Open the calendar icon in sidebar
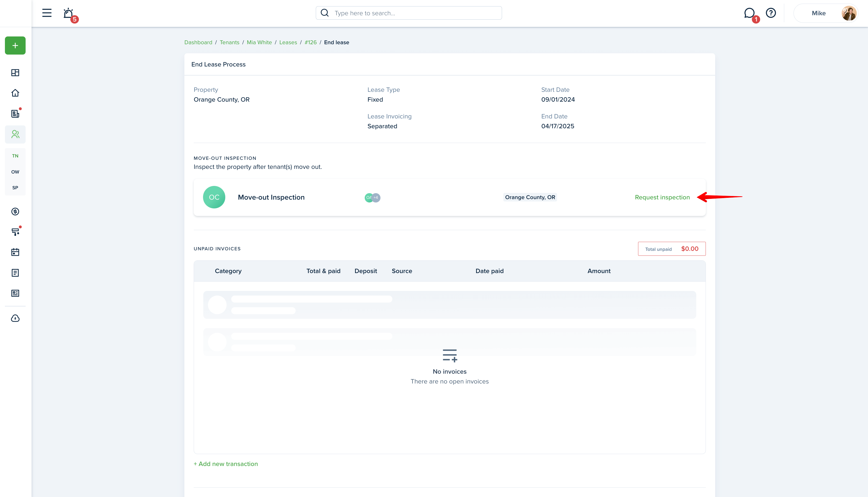 15,252
